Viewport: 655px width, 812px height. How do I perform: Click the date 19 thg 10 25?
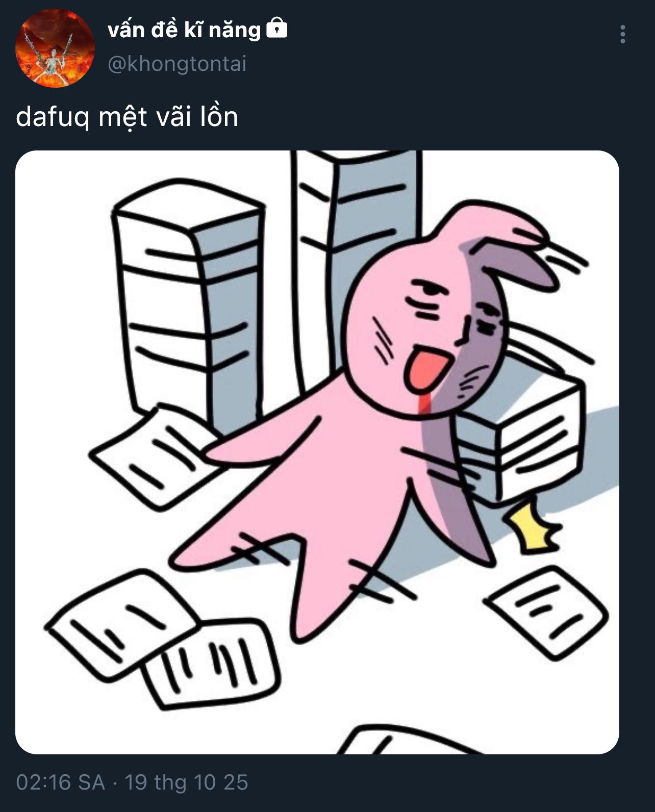point(186,782)
